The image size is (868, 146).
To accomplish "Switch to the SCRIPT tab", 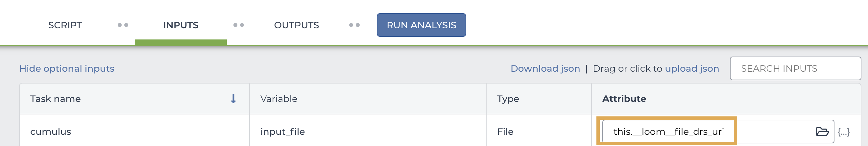I will 65,25.
